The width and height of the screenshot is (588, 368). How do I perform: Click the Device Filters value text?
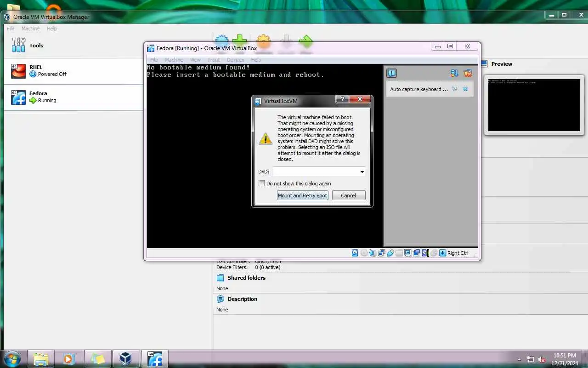pos(268,267)
